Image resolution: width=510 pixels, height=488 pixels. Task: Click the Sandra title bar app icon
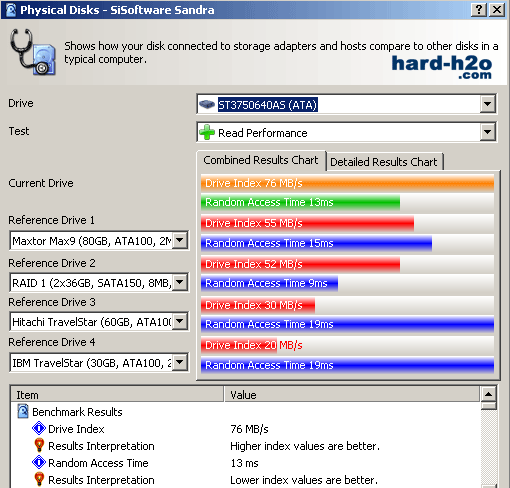(11, 10)
